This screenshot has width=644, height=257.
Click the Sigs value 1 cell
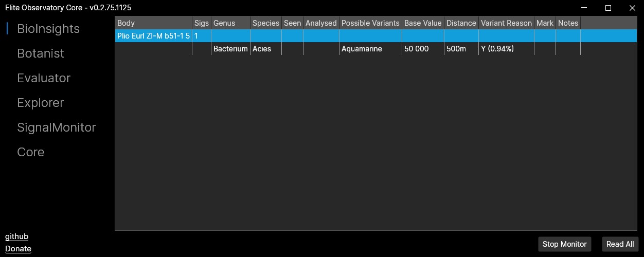202,36
